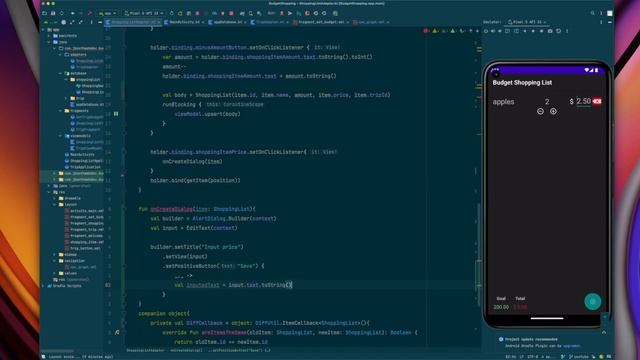Collapse the layout folder arrow

55,204
